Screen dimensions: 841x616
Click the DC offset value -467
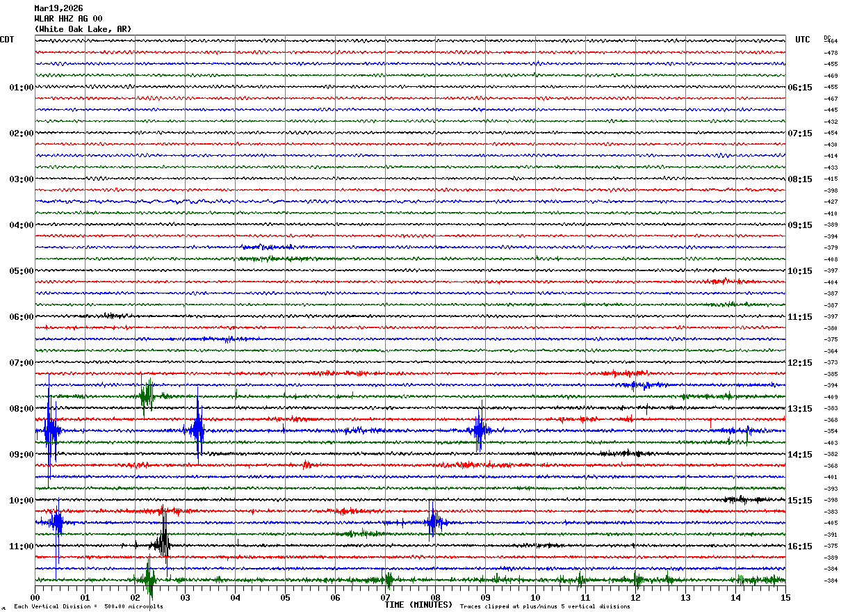831,99
